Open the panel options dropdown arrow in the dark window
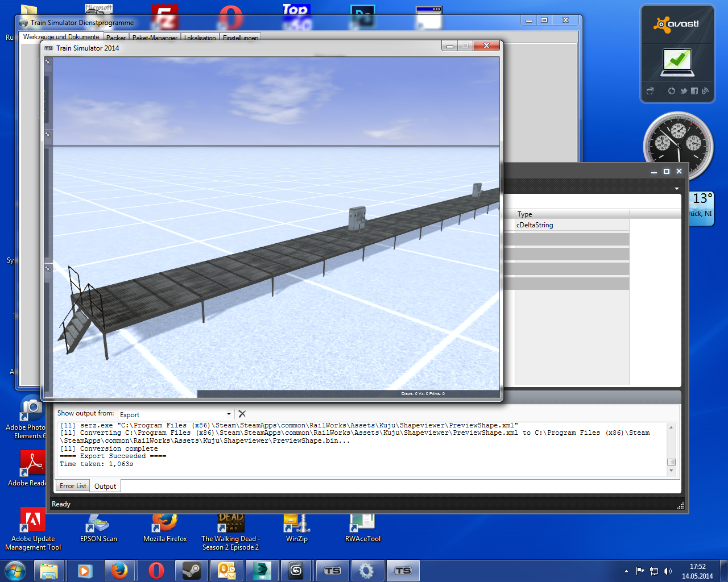Screen dimensions: 728x582 click(x=677, y=188)
